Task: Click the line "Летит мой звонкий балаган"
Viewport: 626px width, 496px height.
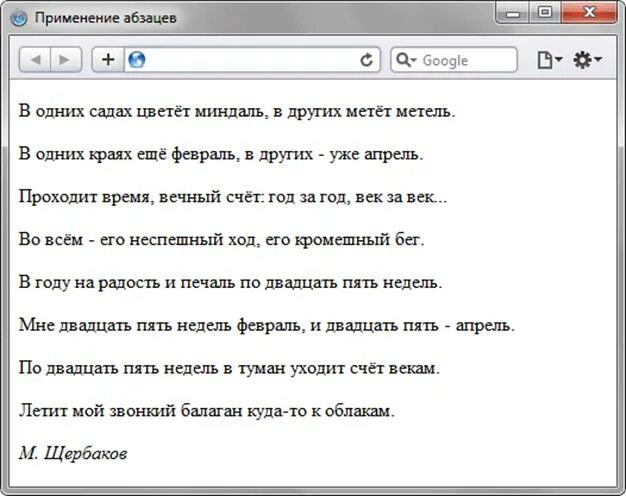Action: click(x=206, y=411)
